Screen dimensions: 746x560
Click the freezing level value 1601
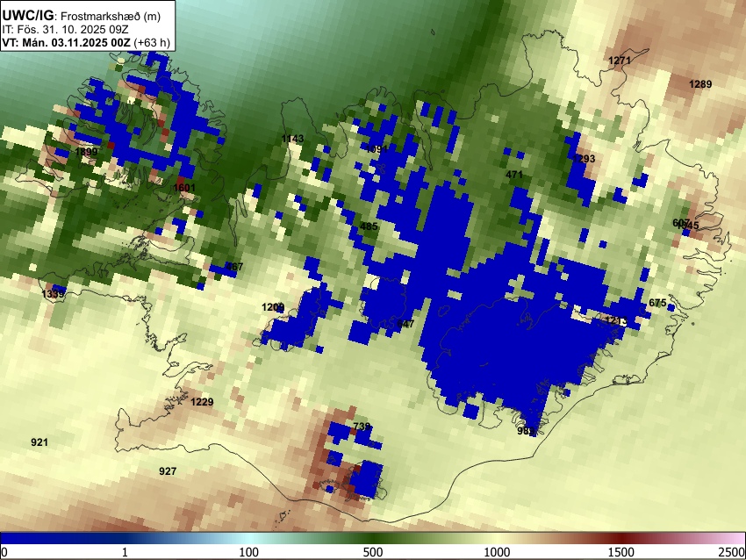coord(184,188)
